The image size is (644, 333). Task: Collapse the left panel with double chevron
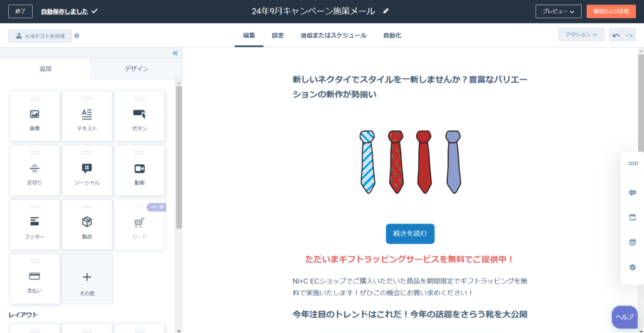click(x=175, y=53)
